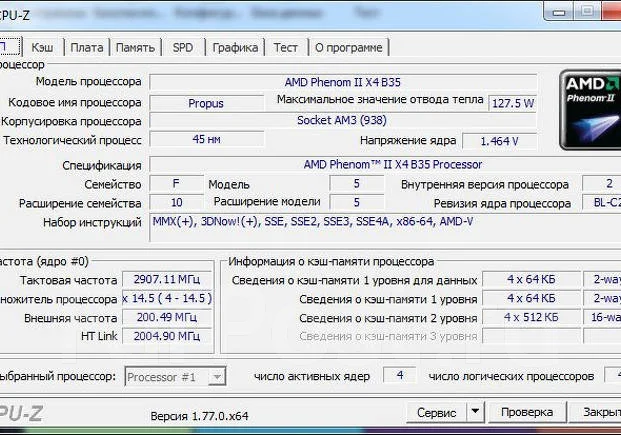Click the instruction set list MMX(+), 3DNow!
Screen dimensions: 621x435
click(385, 227)
